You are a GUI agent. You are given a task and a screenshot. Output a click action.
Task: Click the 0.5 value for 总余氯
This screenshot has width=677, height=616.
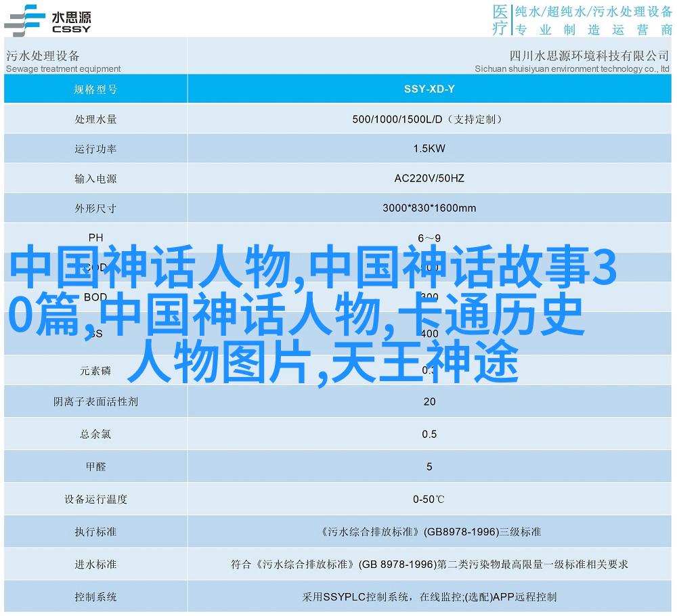coord(429,435)
